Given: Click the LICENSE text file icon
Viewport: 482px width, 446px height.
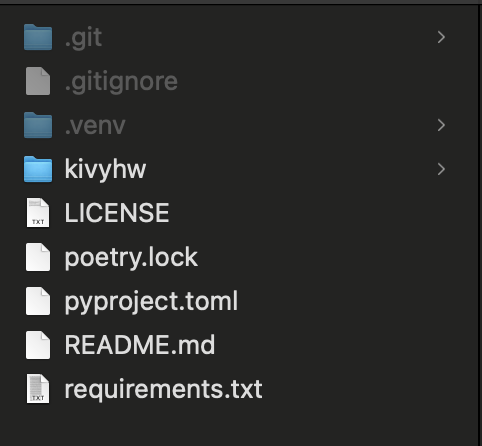Looking at the screenshot, I should (x=38, y=213).
